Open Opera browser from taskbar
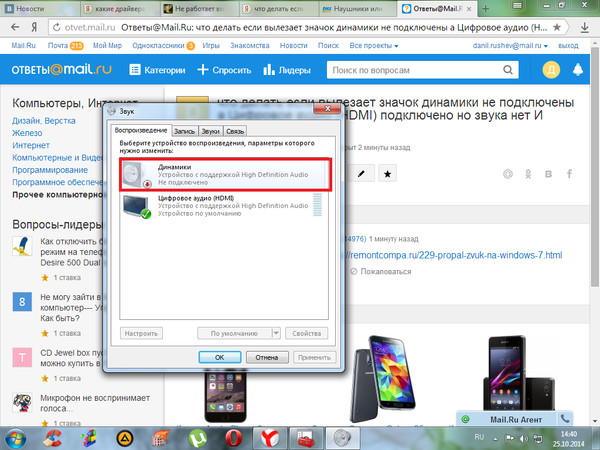The width and height of the screenshot is (600, 450). pos(234,439)
